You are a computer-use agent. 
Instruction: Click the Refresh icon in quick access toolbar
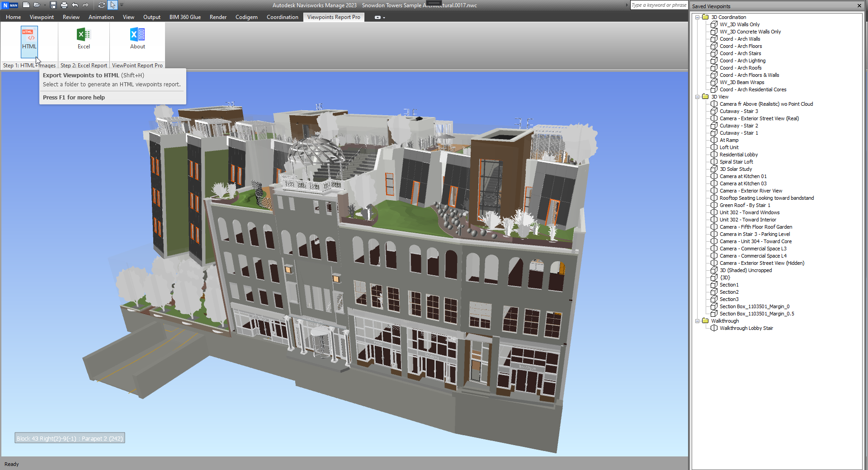pyautogui.click(x=102, y=5)
